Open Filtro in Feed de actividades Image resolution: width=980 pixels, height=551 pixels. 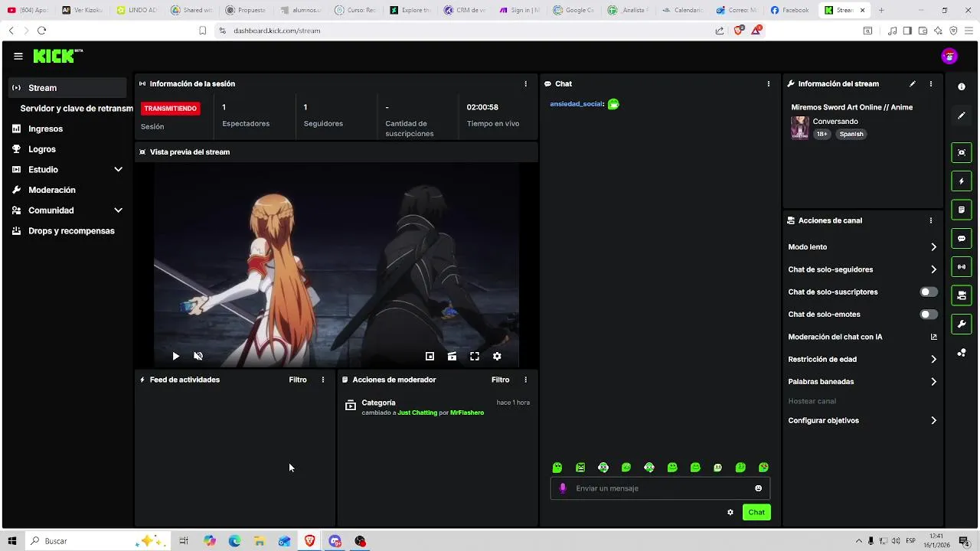coord(298,380)
